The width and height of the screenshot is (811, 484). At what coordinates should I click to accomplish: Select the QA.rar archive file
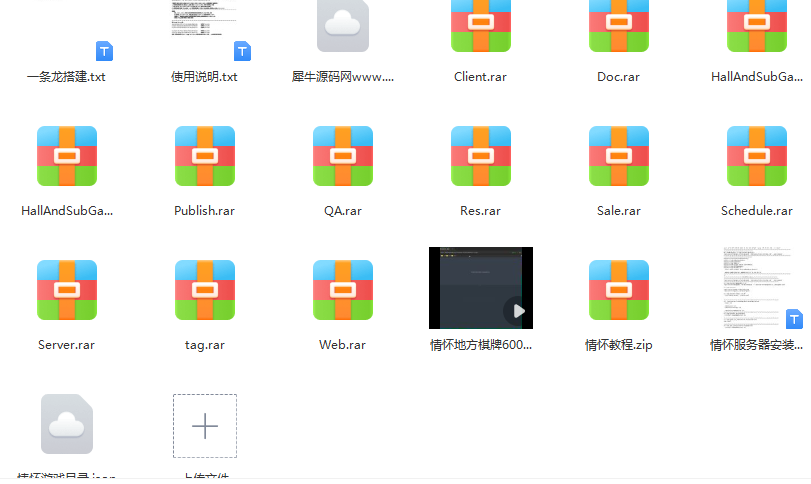coord(343,156)
